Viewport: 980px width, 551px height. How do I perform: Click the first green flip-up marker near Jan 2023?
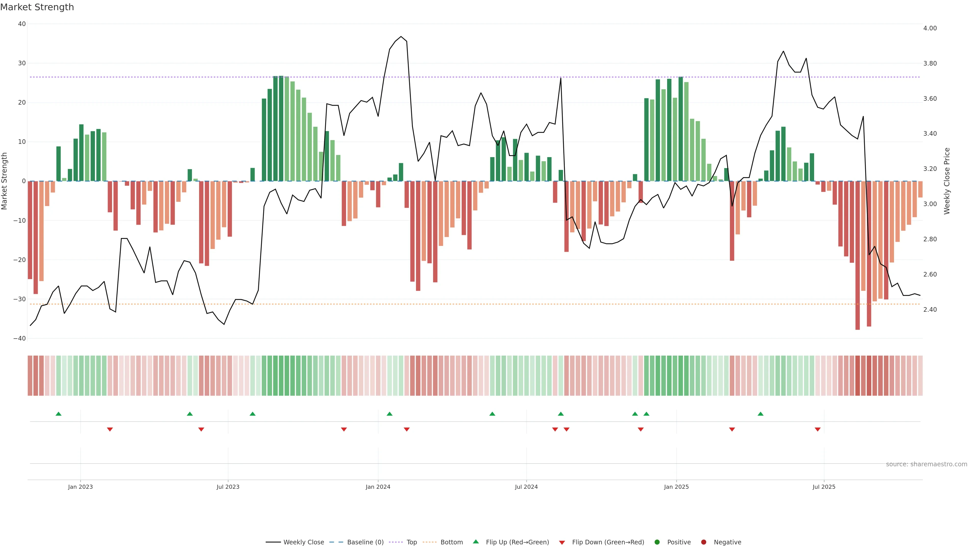(58, 414)
